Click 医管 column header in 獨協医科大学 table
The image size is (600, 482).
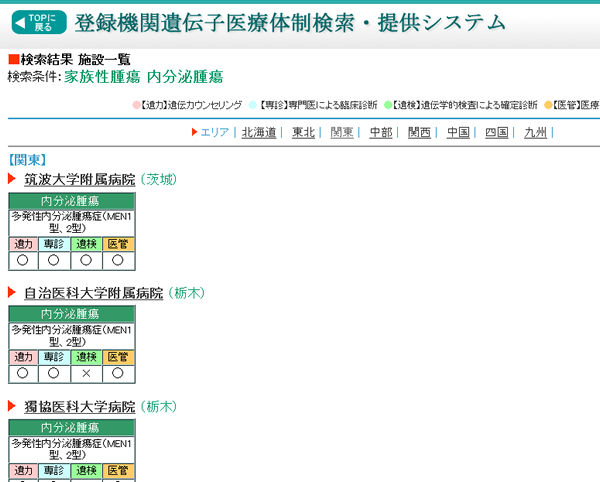[x=118, y=471]
